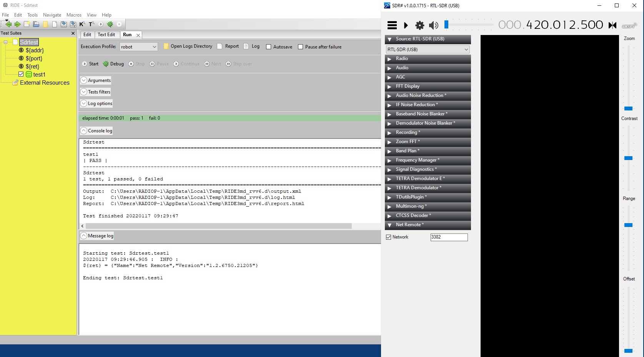Select ${port} variable in tree
Screen dimensions: 644x357
click(x=34, y=58)
